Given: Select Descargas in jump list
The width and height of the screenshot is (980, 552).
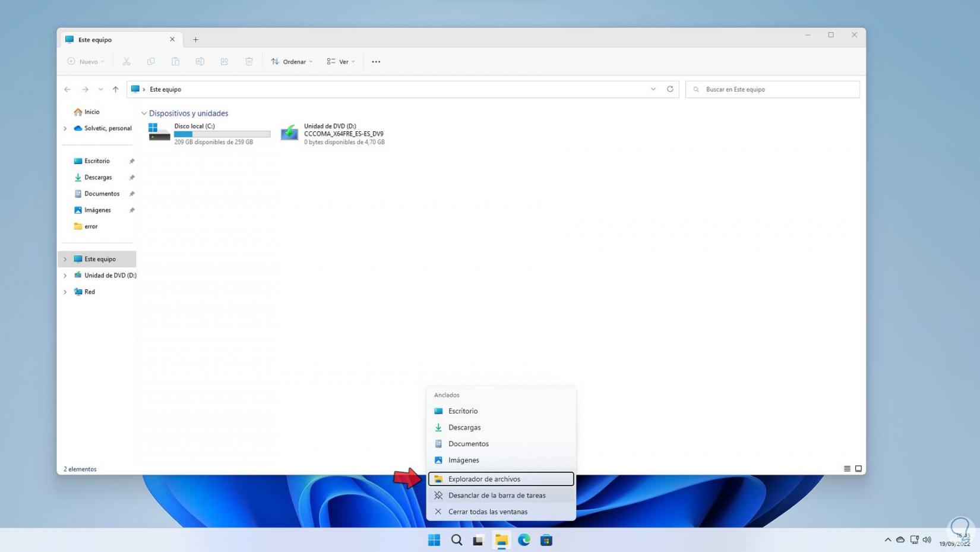Looking at the screenshot, I should (501, 427).
